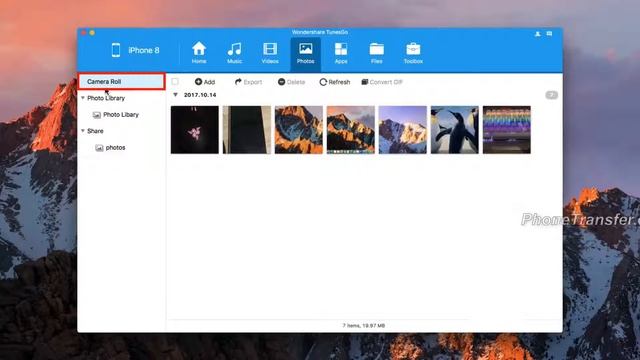Image resolution: width=640 pixels, height=360 pixels.
Task: Open the Apps tab
Action: tap(341, 53)
